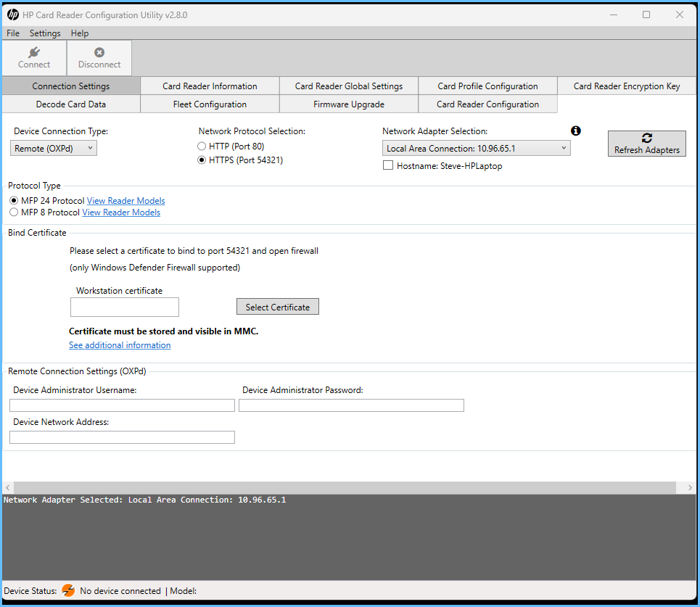Click the HP logo in the title bar

click(x=13, y=15)
